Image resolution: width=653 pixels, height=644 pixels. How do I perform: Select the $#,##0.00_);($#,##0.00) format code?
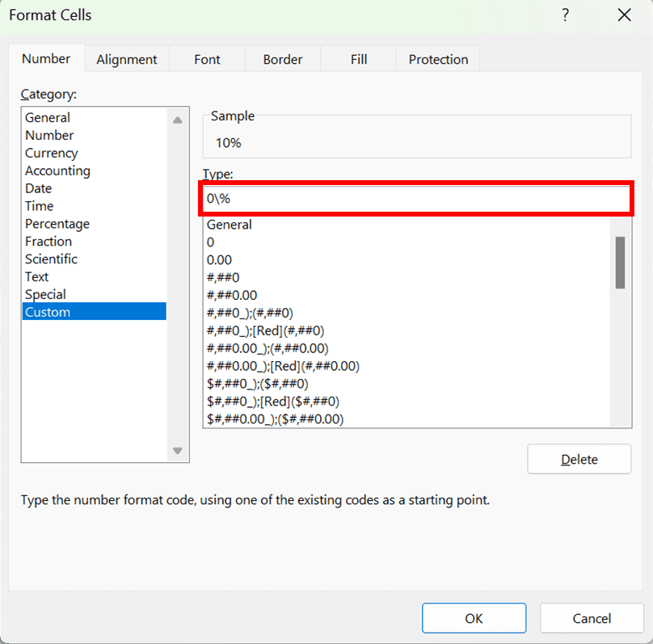(407, 419)
